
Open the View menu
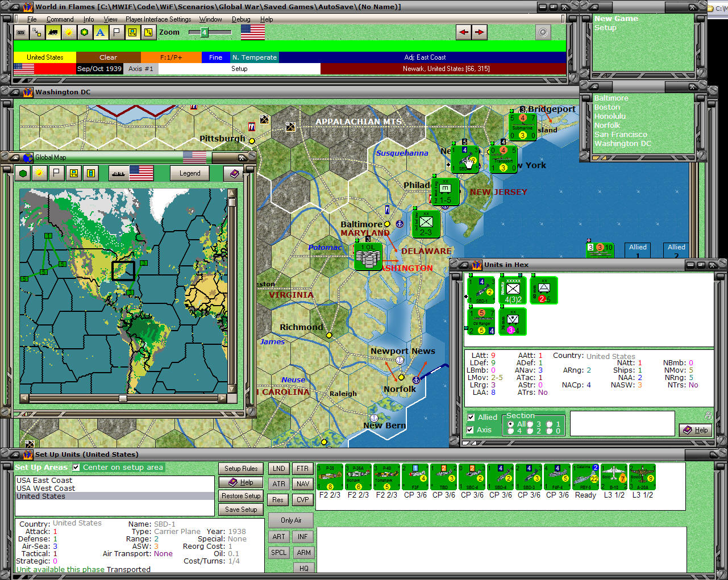click(x=110, y=19)
